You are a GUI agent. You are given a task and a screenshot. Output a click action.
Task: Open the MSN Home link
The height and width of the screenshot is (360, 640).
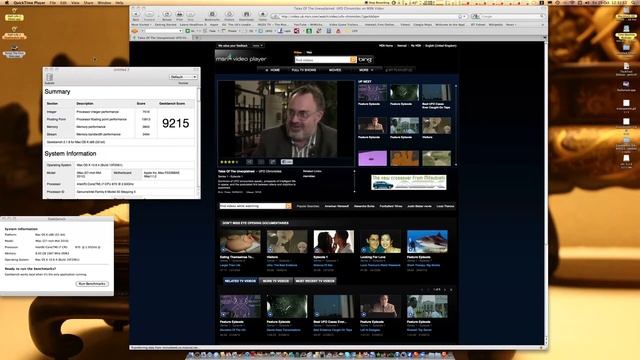[386, 46]
